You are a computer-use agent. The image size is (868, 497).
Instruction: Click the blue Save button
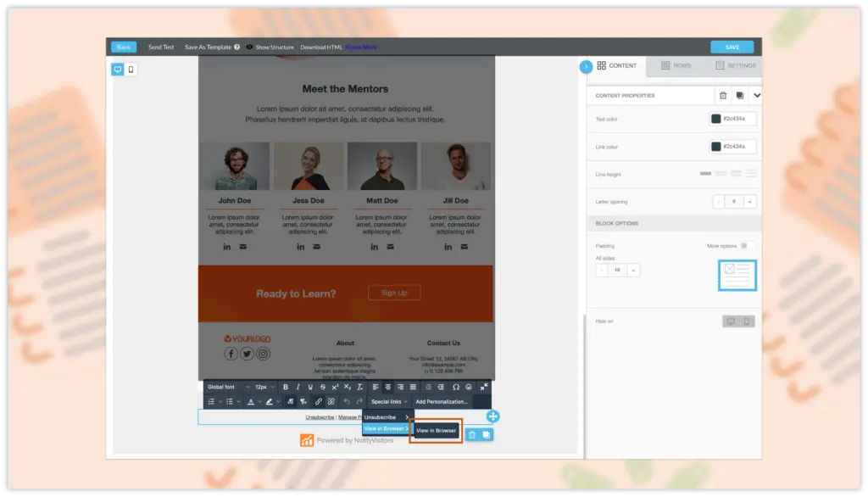tap(732, 47)
